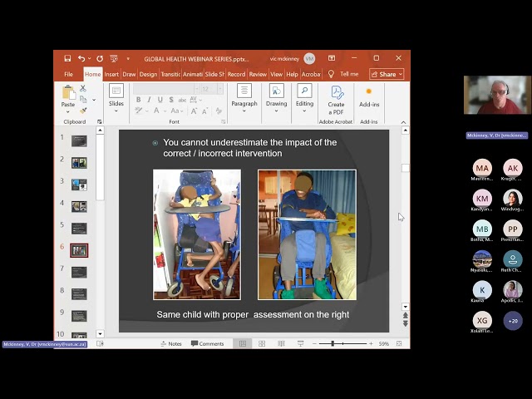Open the Change Case Aa dropdown
Image resolution: width=532 pixels, height=399 pixels.
176,111
